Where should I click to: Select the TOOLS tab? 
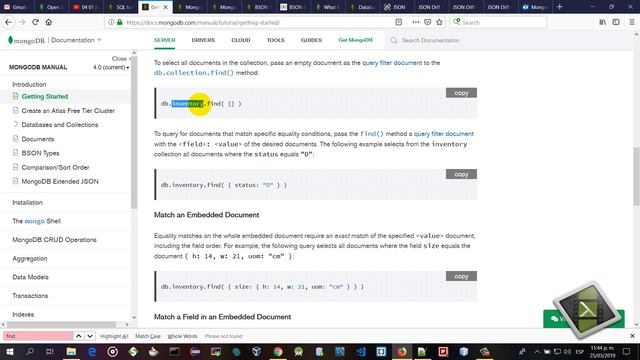276,40
